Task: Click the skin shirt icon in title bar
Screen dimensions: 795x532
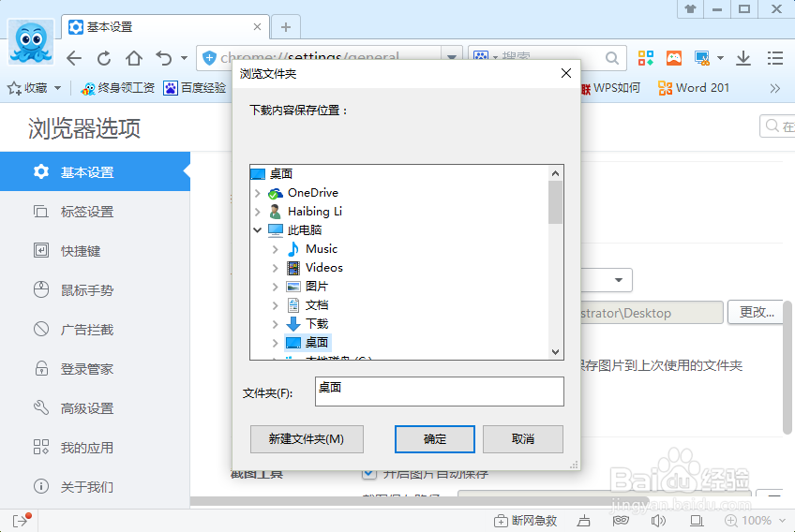Action: tap(691, 8)
